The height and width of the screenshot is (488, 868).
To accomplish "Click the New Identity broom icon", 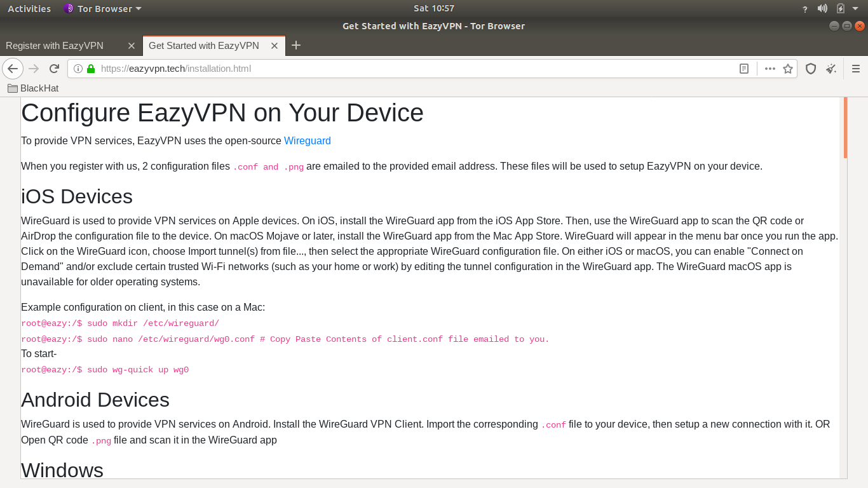I will tap(831, 69).
